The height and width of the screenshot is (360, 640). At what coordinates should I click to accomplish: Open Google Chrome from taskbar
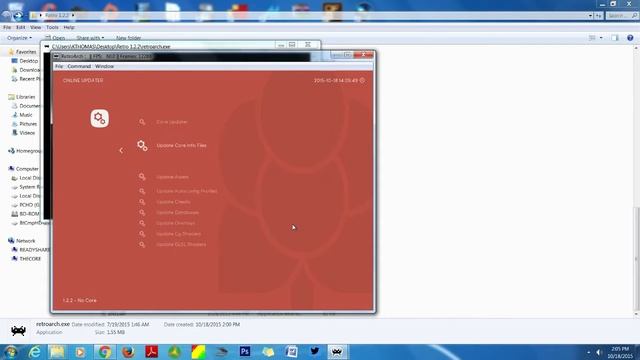tap(104, 352)
